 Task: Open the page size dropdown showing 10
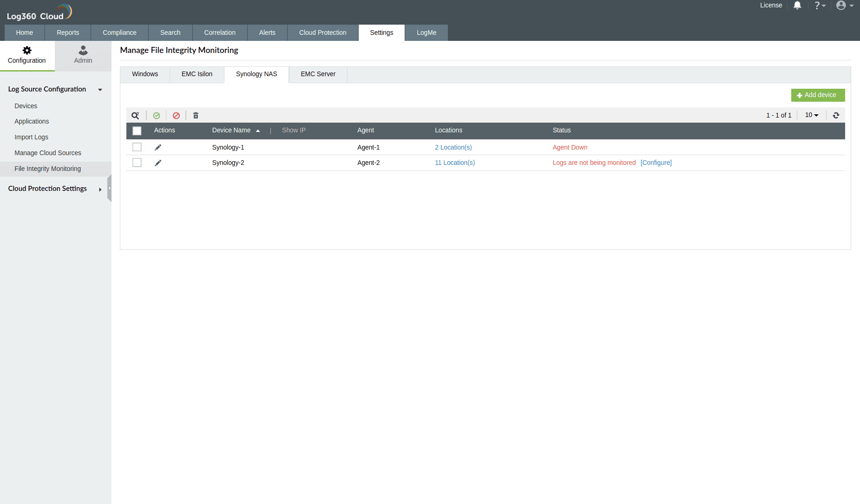coord(811,115)
